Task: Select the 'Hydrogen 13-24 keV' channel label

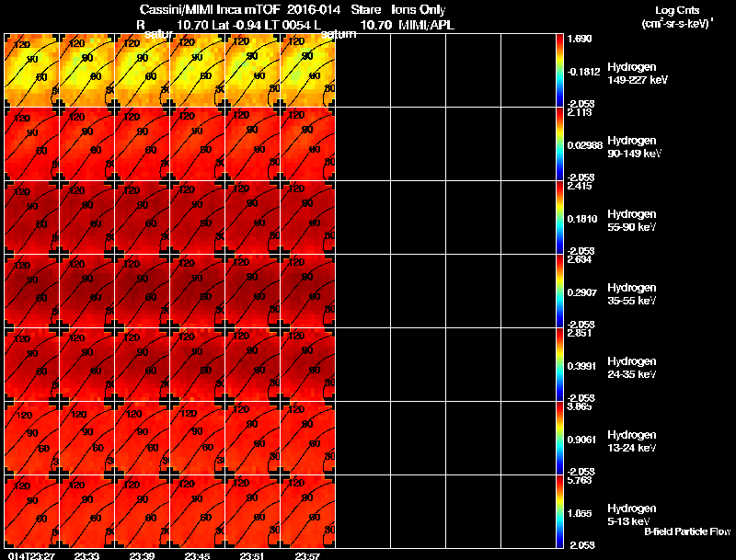Action: [632, 441]
